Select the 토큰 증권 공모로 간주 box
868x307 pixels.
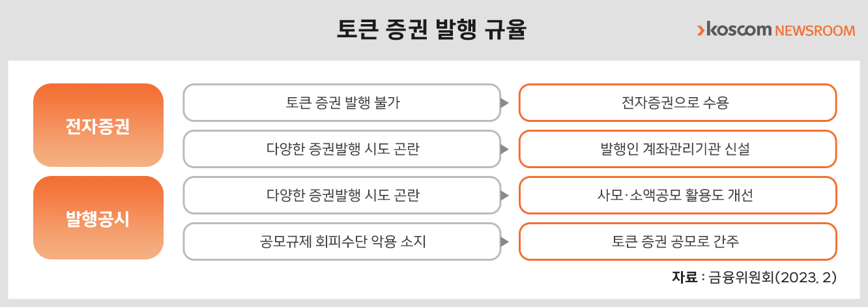coord(678,242)
